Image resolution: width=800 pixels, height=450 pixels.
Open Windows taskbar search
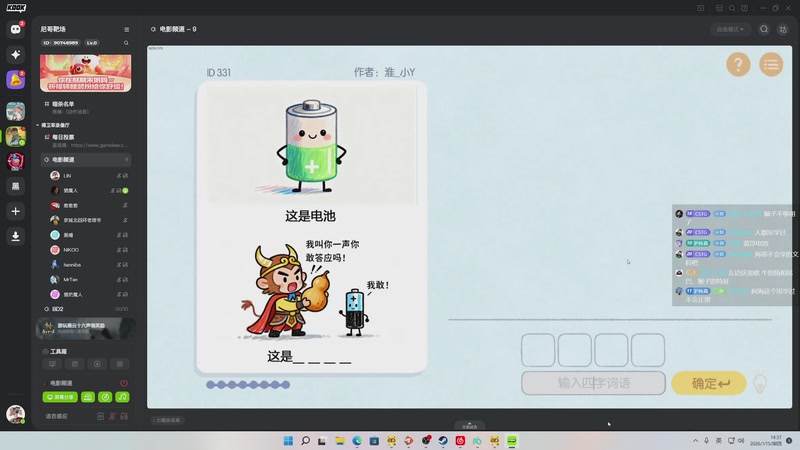click(306, 441)
